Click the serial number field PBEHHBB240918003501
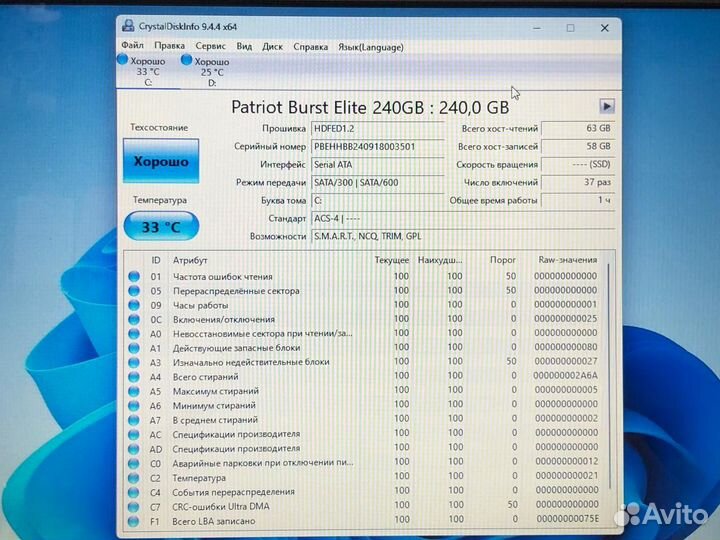 [377, 146]
